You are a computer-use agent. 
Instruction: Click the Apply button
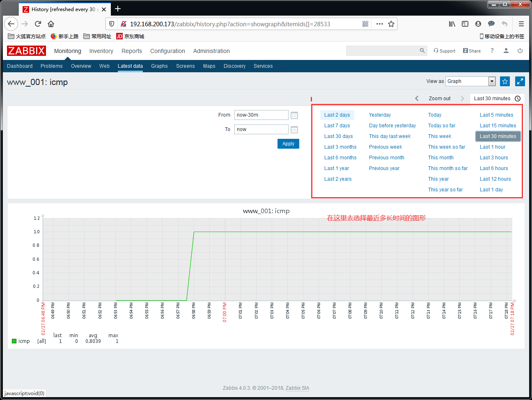click(x=288, y=144)
